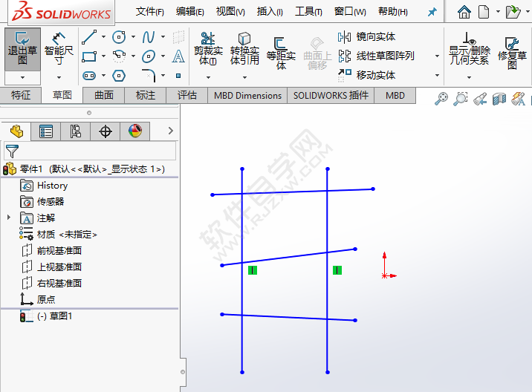Viewport: 532px width, 392px height.
Task: Click the Previous View icon
Action: coord(480,99)
